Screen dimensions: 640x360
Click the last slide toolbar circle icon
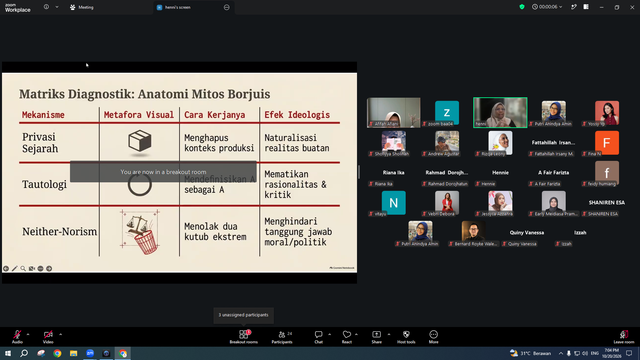(x=49, y=269)
